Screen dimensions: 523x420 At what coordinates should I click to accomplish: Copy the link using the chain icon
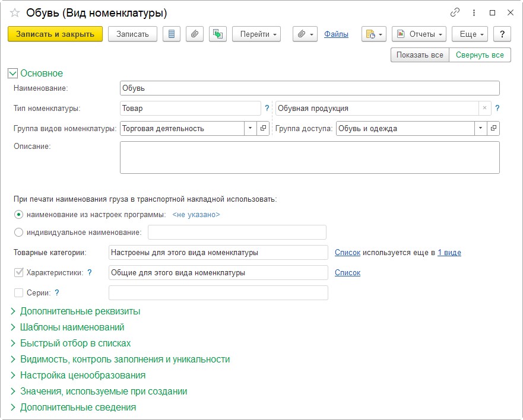point(455,12)
